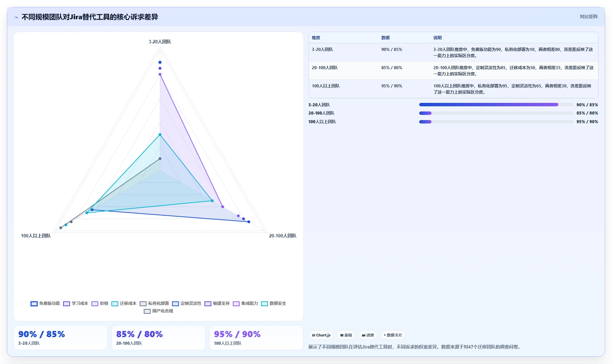Click the 20-100人团队 radar axis label
This screenshot has height=364, width=612.
[283, 236]
